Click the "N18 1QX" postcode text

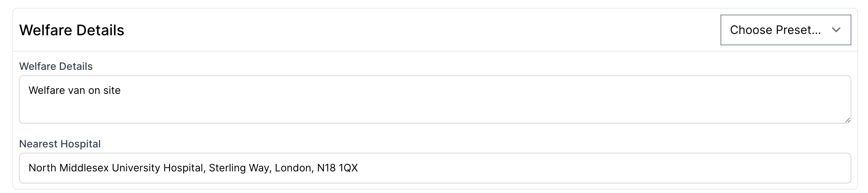click(337, 168)
